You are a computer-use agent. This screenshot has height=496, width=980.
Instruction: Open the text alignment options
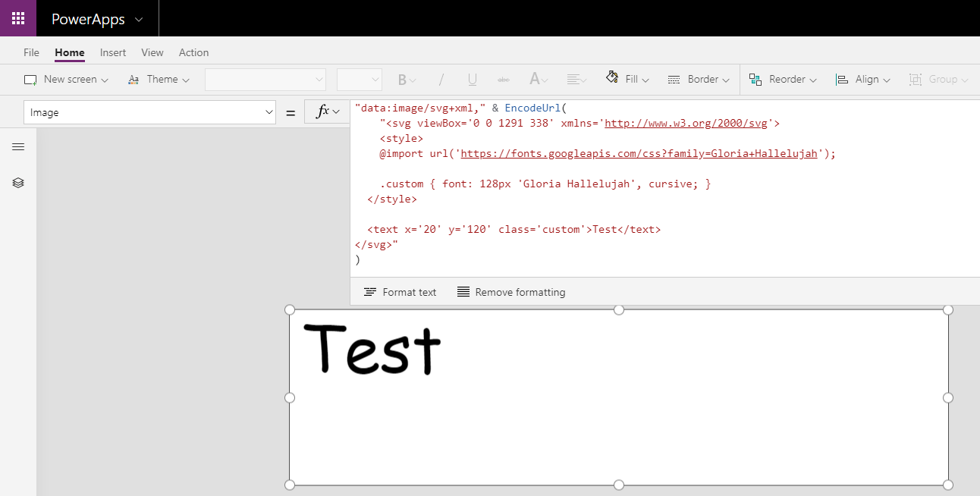(x=576, y=80)
